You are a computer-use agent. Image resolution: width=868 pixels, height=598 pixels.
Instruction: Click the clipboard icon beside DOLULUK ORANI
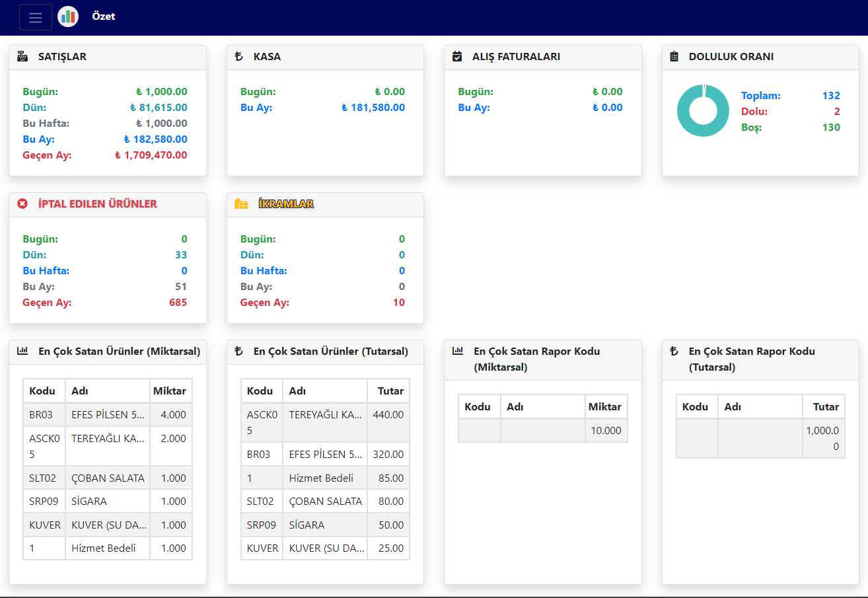674,57
